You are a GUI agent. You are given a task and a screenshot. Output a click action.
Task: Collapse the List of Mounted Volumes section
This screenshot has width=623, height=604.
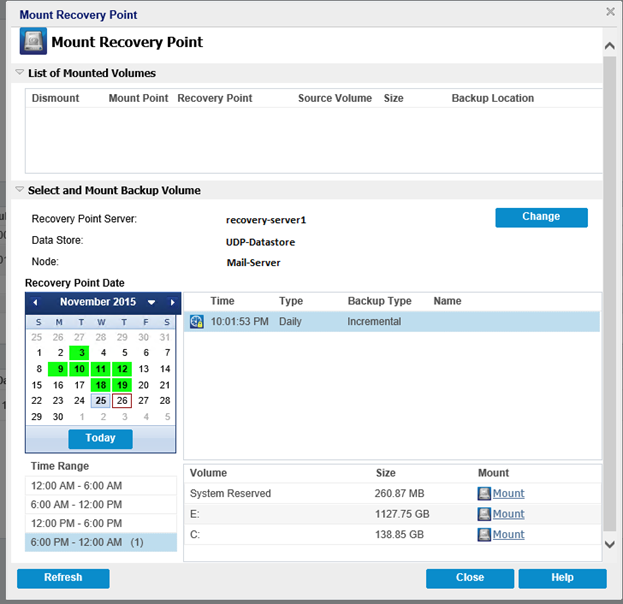pyautogui.click(x=19, y=72)
